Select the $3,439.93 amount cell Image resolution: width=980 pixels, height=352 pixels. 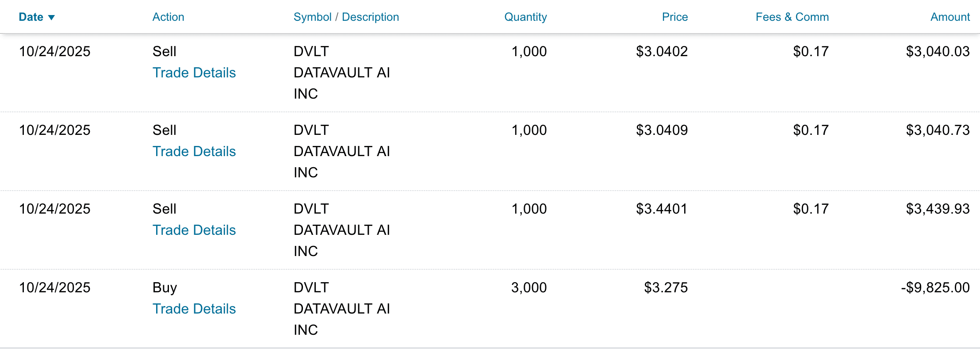coord(938,209)
